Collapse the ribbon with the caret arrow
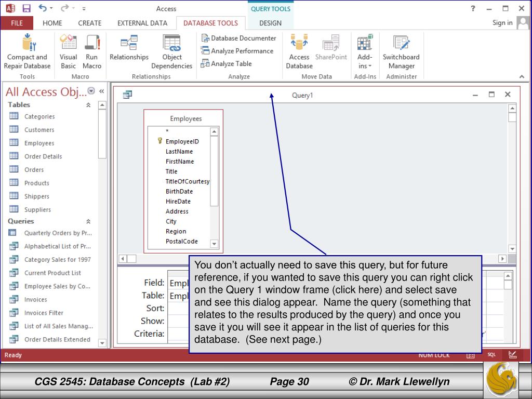532x399 pixels. tap(522, 77)
